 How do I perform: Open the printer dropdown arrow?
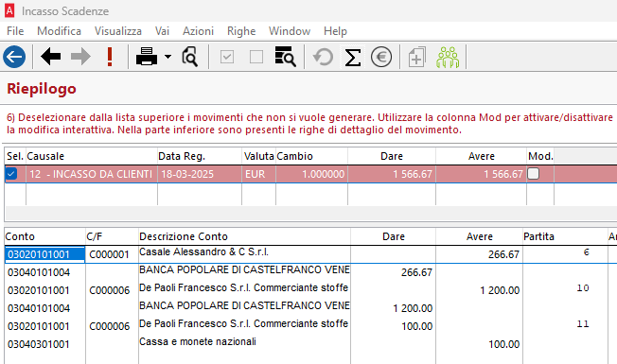pyautogui.click(x=168, y=57)
